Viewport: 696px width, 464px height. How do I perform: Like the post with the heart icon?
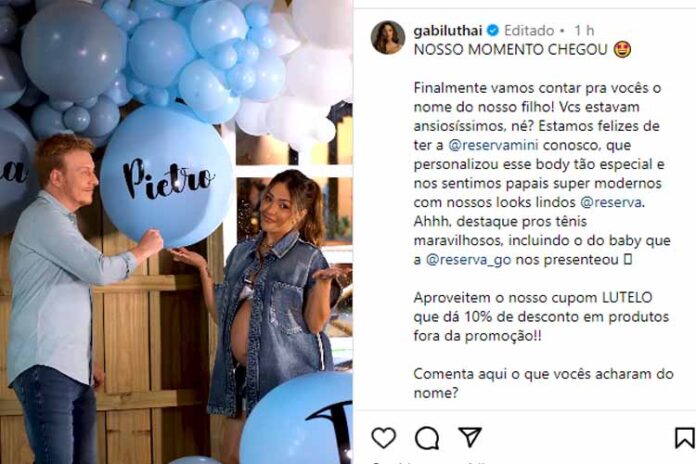point(384,437)
